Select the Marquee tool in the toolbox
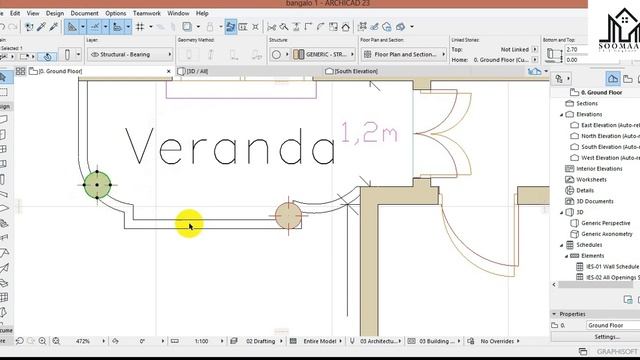The height and width of the screenshot is (360, 640). pyautogui.click(x=3, y=92)
